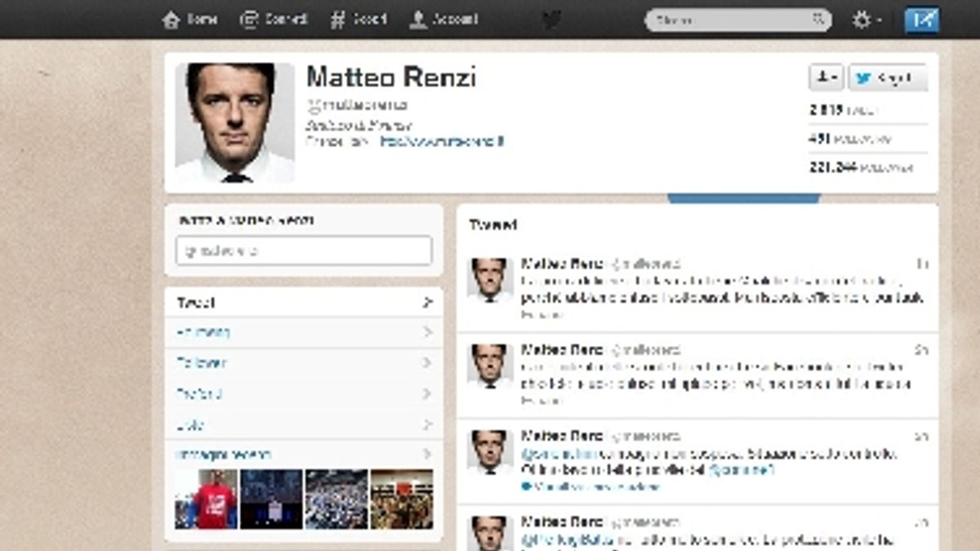
Task: Click the chevron on the Lists sidebar row
Action: [x=427, y=424]
